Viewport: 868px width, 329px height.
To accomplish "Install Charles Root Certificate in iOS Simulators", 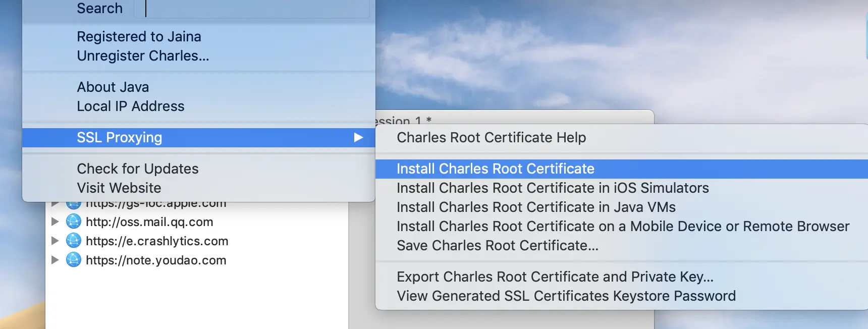I will (x=622, y=188).
